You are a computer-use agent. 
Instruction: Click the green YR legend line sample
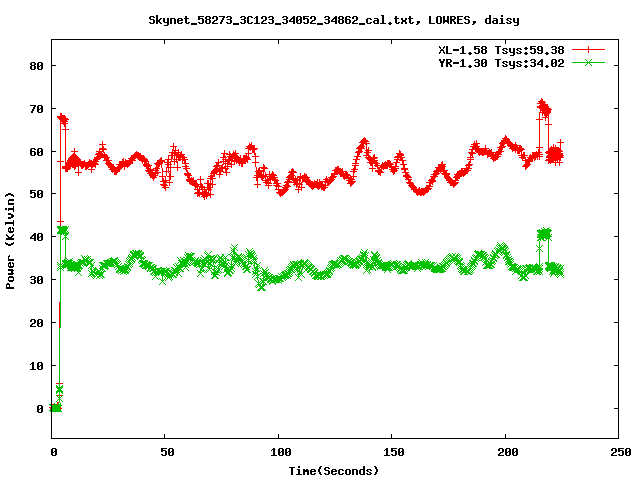588,62
